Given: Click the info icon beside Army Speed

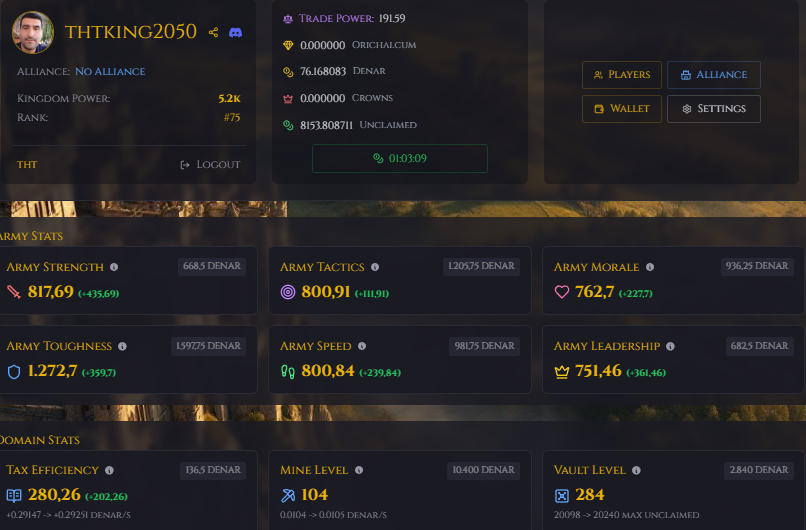Looking at the screenshot, I should coord(362,346).
